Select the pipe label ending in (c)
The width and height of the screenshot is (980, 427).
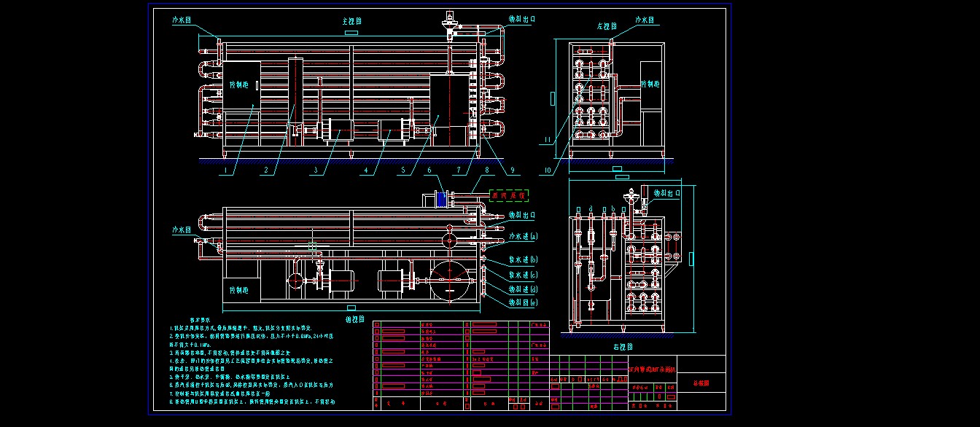click(x=523, y=274)
